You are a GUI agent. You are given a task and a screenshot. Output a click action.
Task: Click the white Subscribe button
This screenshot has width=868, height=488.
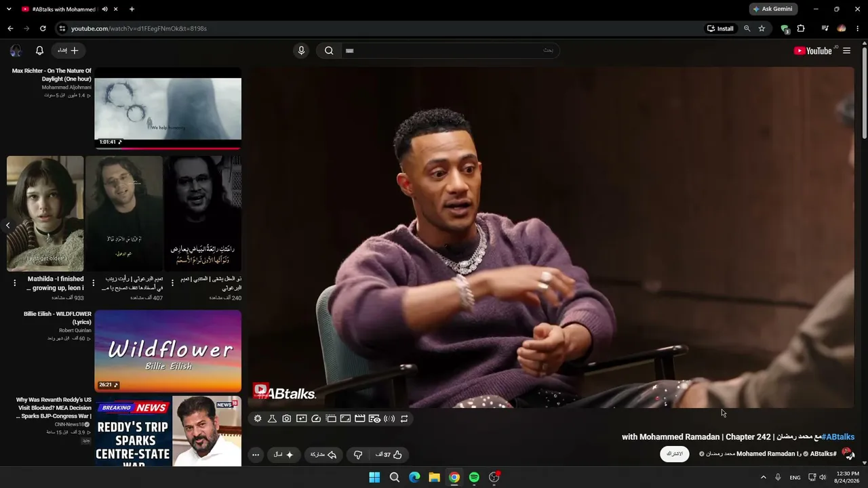point(675,454)
